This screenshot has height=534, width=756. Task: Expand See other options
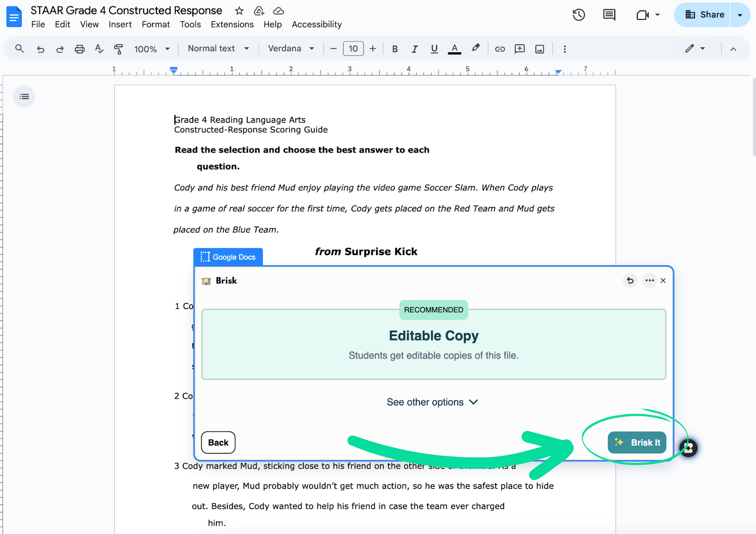tap(433, 402)
